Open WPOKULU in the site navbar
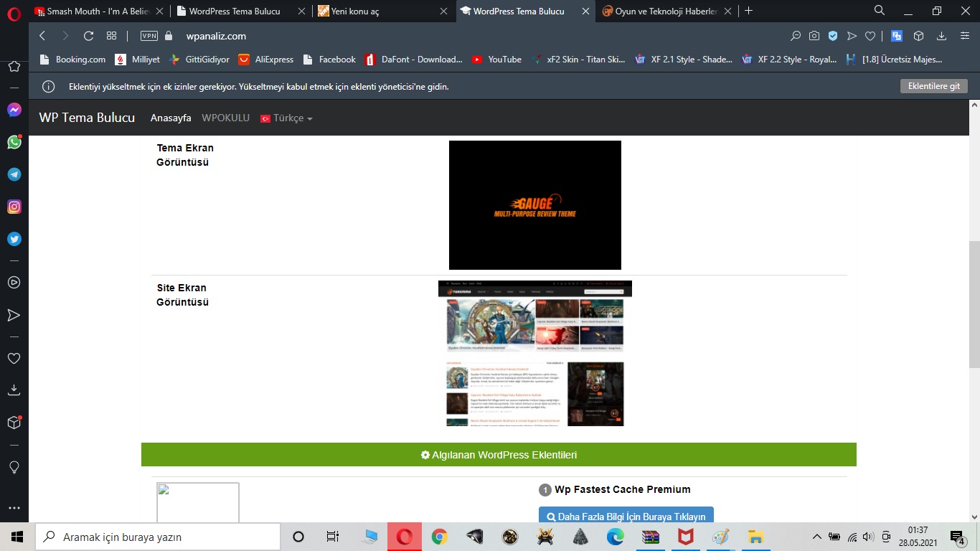This screenshot has width=980, height=551. (x=226, y=118)
